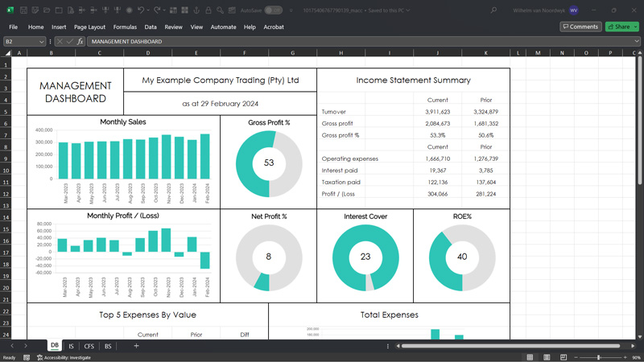644x362 pixels.
Task: Click the Accessibility: Investigate status indicator
Action: click(x=64, y=357)
